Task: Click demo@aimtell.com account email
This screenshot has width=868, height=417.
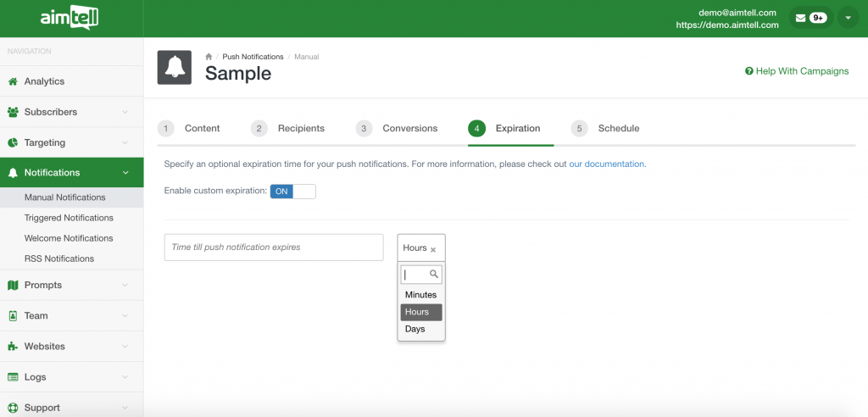Action: coord(737,12)
